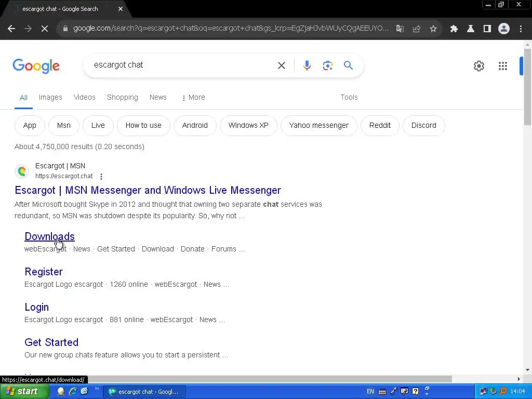Image resolution: width=532 pixels, height=399 pixels.
Task: Select the Yahoo messenger chip
Action: 319,126
